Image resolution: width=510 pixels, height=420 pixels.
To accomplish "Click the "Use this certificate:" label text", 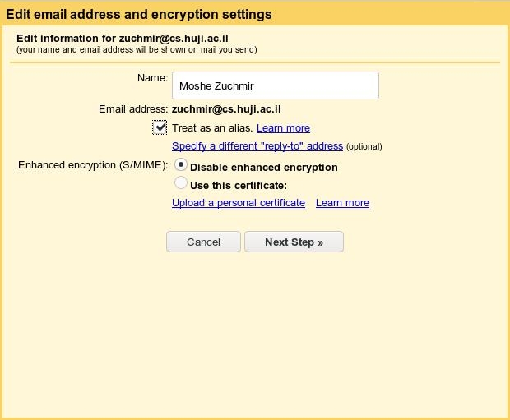I will pos(238,186).
